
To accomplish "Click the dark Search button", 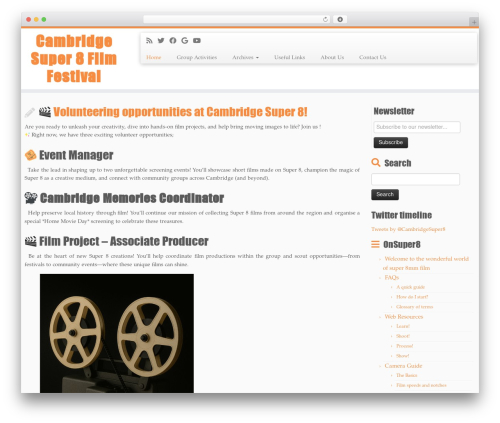I will pos(385,194).
